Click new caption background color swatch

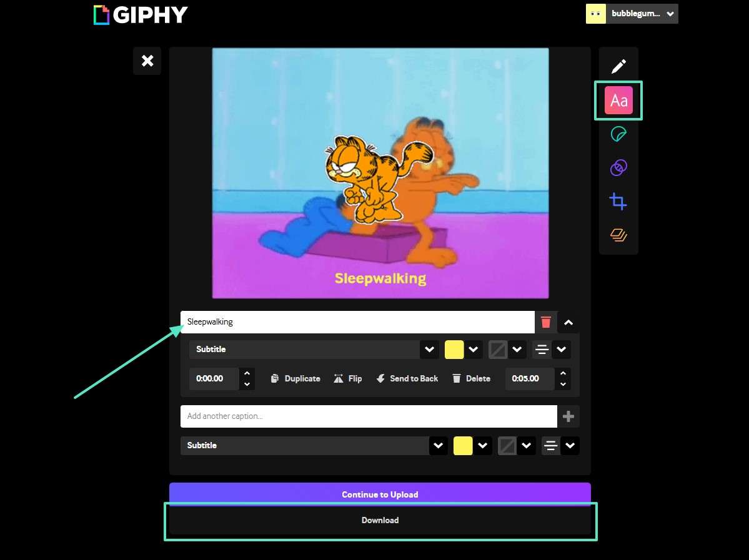507,445
